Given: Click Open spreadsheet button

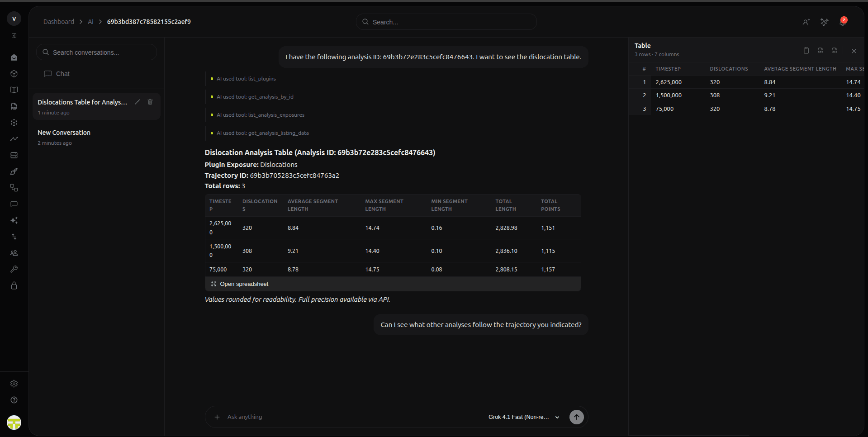Looking at the screenshot, I should 240,284.
